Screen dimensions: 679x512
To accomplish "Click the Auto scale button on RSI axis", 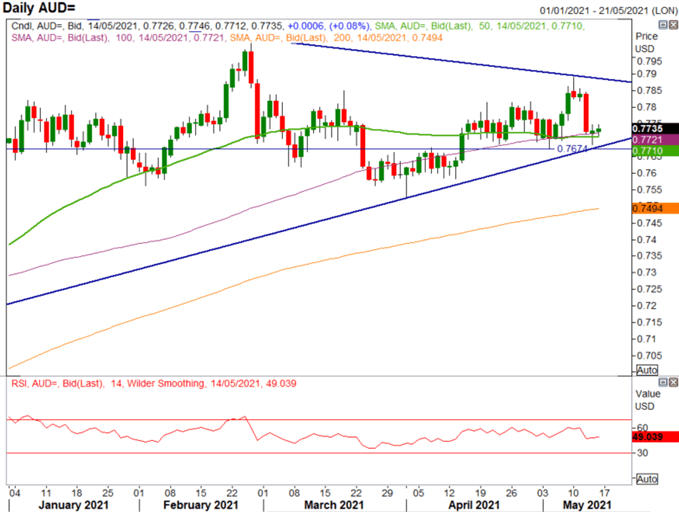I will point(647,479).
